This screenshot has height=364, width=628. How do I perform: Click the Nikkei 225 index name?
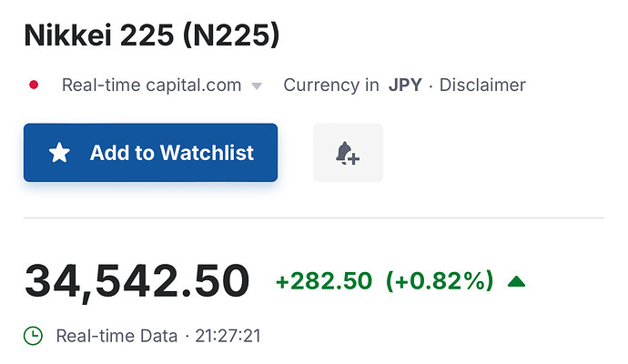click(96, 35)
